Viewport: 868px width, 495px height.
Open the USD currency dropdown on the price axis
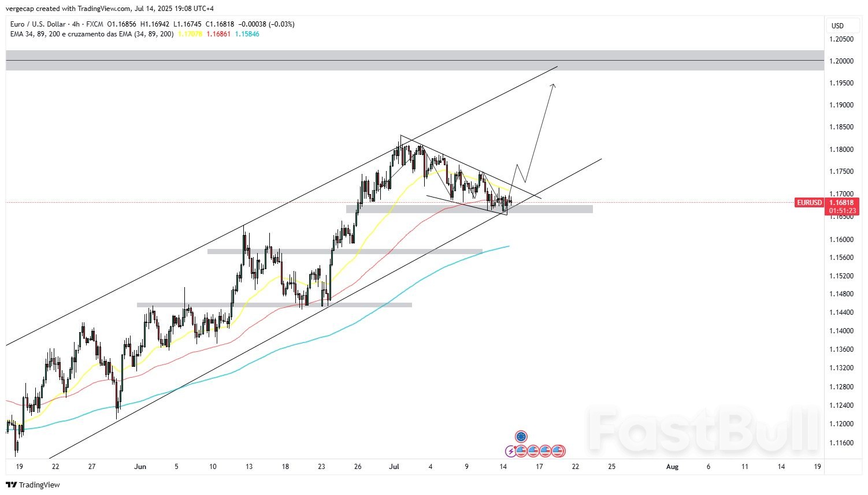(838, 25)
